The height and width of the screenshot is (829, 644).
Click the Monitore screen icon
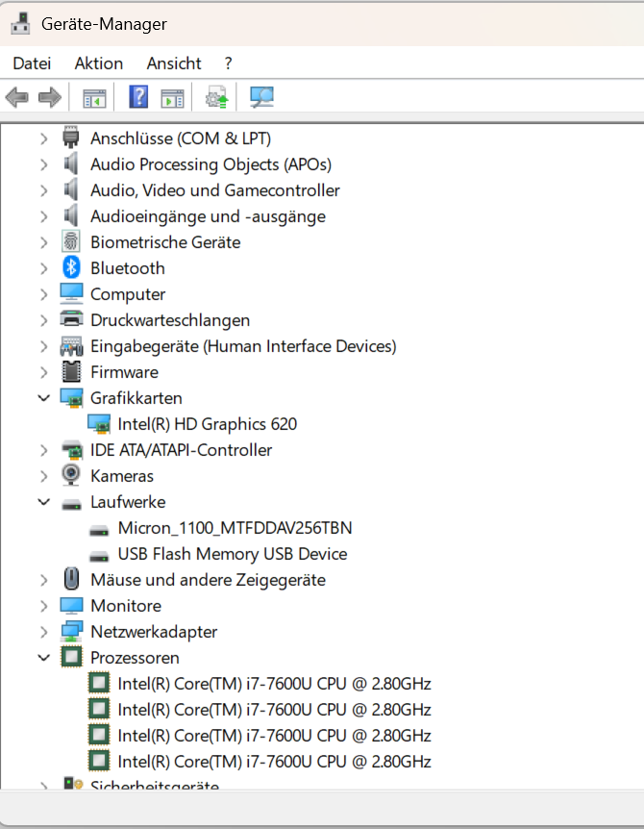click(71, 605)
